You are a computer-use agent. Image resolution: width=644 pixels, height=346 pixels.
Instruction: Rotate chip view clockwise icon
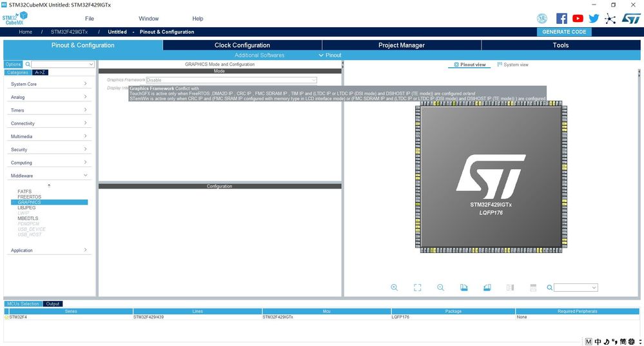pyautogui.click(x=463, y=287)
